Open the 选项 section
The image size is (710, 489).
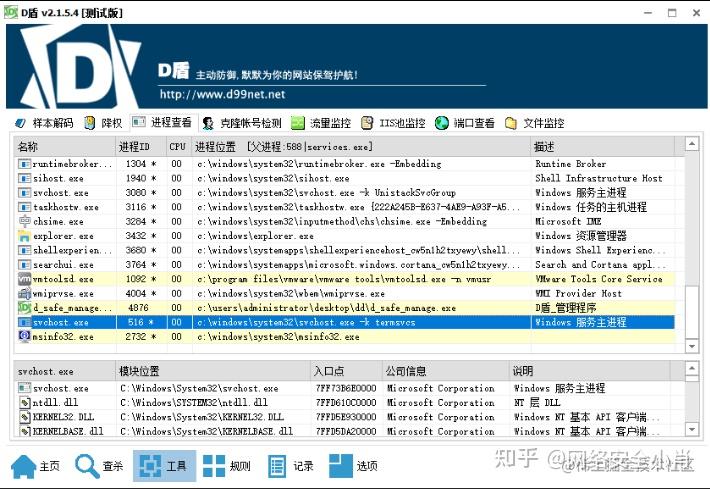point(354,466)
